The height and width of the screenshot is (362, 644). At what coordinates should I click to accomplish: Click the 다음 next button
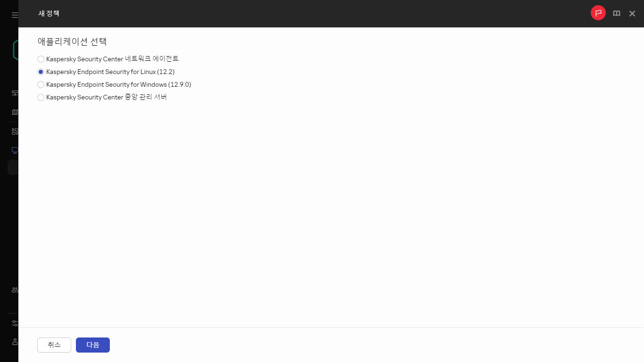coord(93,345)
